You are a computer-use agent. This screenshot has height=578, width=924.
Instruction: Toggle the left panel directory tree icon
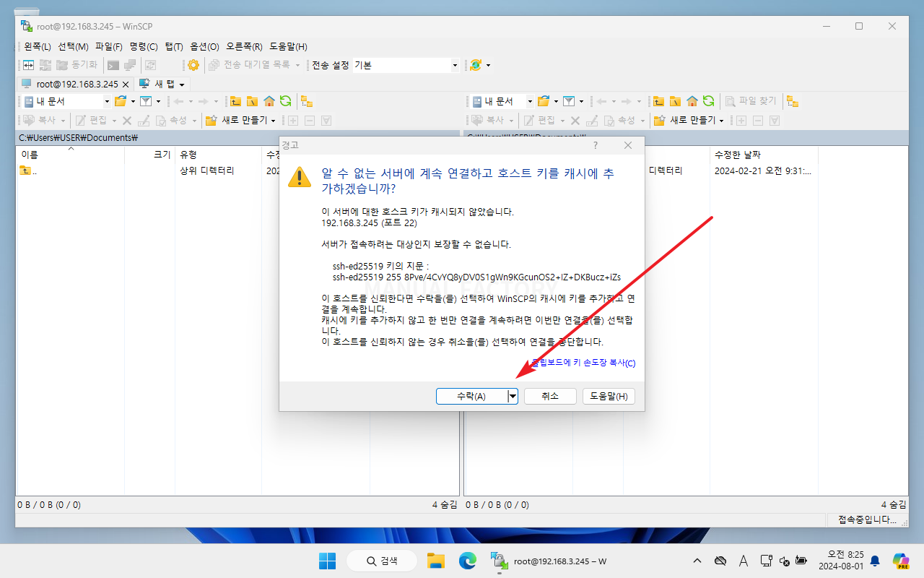pyautogui.click(x=307, y=102)
